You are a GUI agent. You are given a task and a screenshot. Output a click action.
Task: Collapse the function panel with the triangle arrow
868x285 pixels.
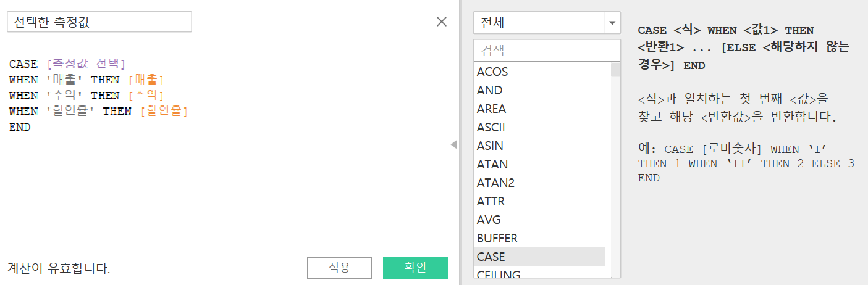click(453, 144)
